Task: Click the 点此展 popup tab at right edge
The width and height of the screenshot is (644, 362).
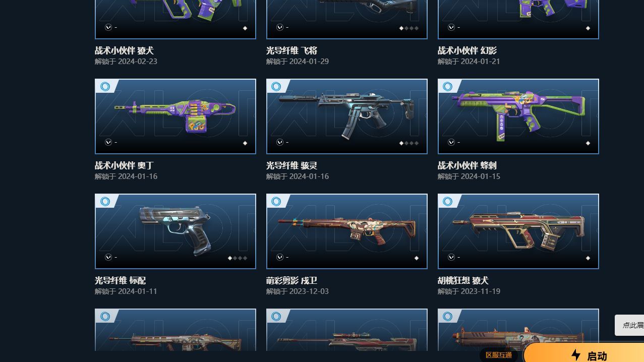Action: (630, 325)
